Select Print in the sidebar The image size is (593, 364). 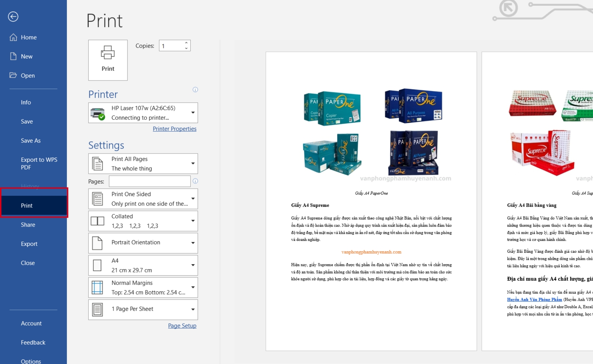[33, 205]
